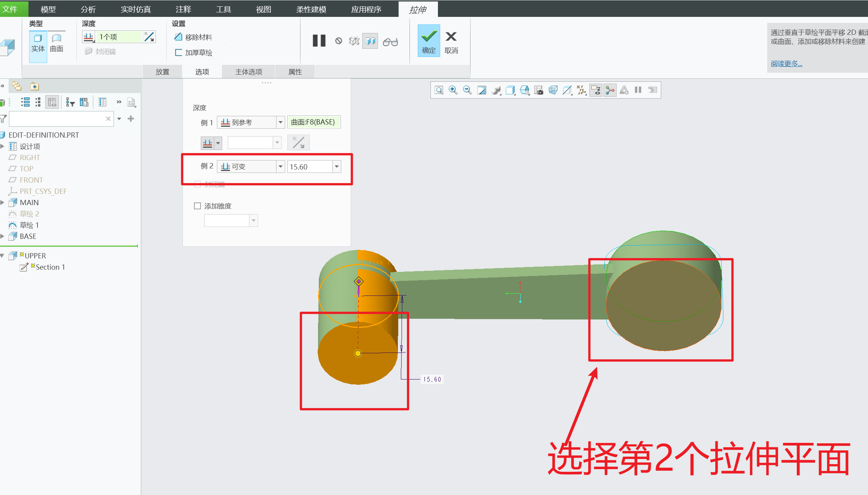Image resolution: width=868 pixels, height=495 pixels.
Task: Click the datum display filters icon
Action: (581, 90)
